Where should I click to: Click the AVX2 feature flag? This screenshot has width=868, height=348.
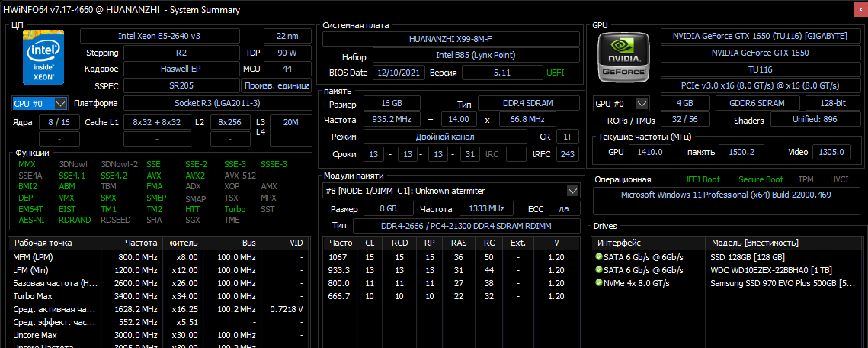tap(195, 176)
